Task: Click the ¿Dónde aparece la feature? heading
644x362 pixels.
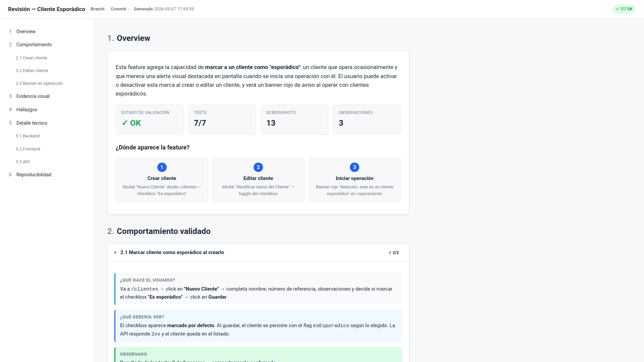Action: pyautogui.click(x=153, y=147)
